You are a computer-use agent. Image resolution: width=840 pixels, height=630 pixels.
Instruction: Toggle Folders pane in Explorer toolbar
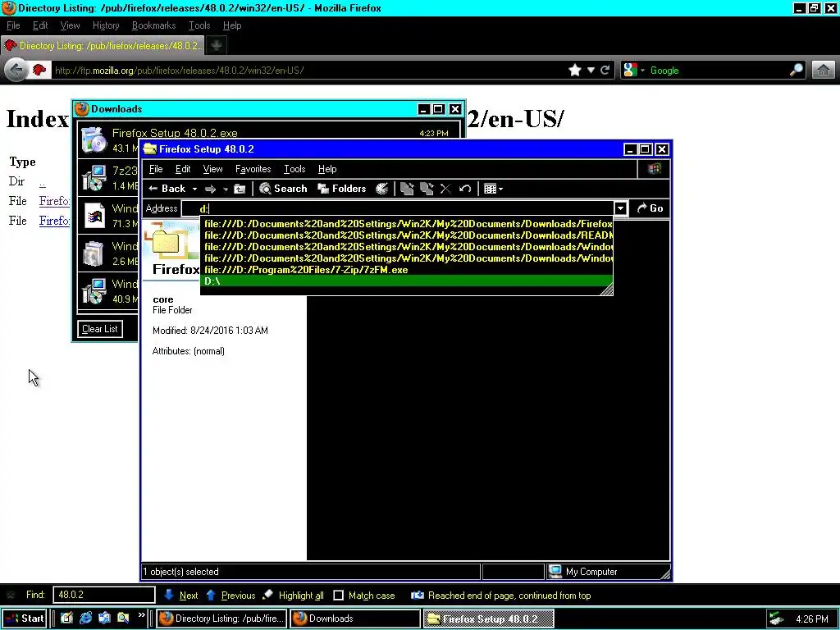342,189
